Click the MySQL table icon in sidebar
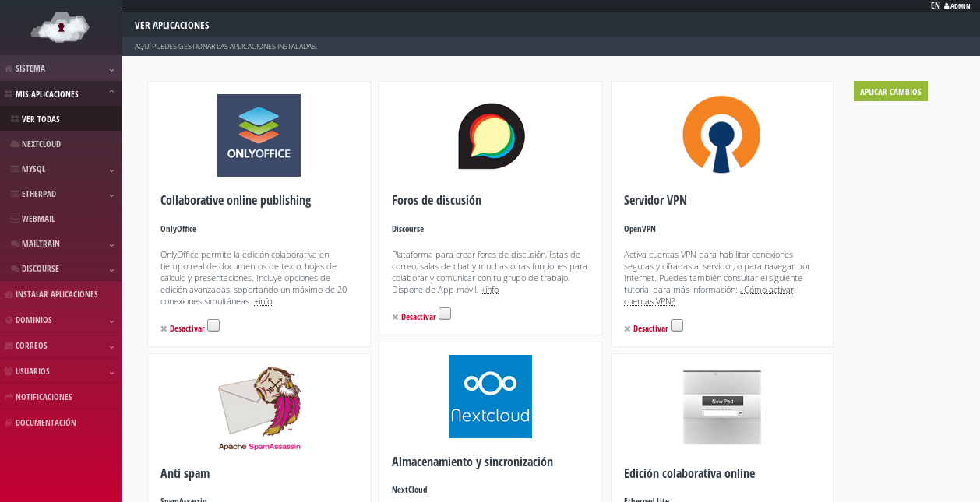980x502 pixels. [15, 169]
